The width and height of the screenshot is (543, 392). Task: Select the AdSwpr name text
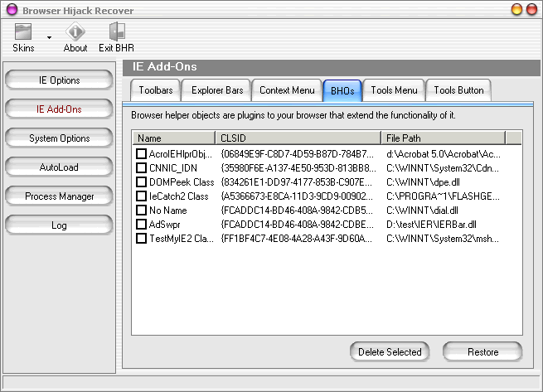[x=164, y=225]
